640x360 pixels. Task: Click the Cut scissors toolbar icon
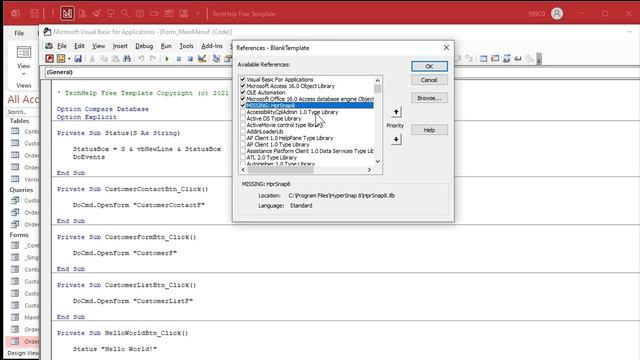(92, 59)
